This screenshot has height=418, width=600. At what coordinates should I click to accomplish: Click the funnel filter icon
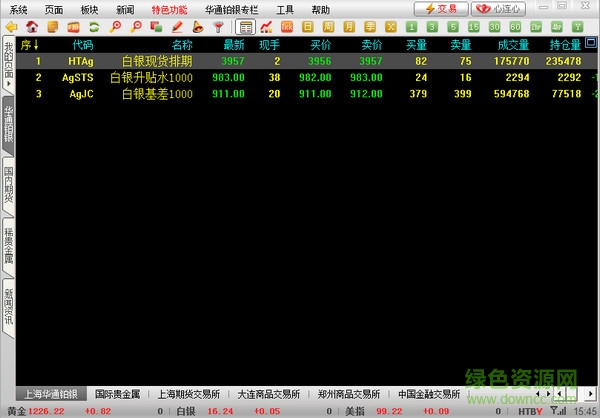(x=218, y=27)
